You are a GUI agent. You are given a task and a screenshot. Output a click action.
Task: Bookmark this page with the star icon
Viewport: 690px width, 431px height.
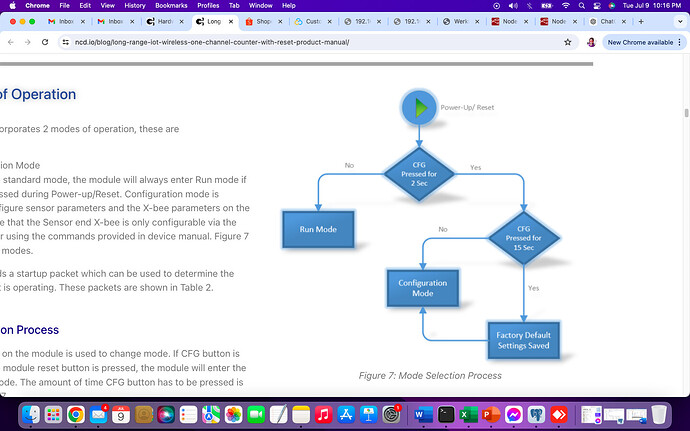pyautogui.click(x=568, y=42)
